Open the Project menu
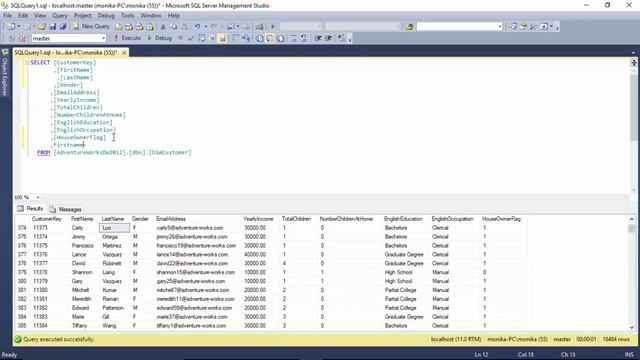 click(82, 16)
